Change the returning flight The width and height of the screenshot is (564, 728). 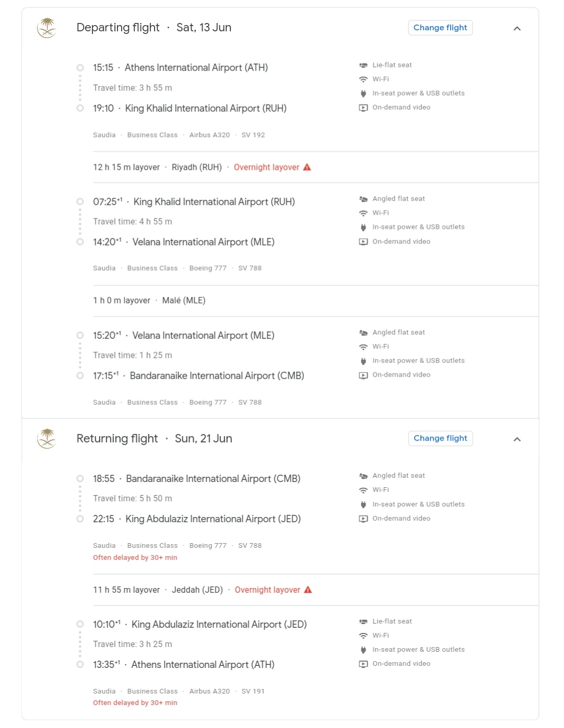440,438
